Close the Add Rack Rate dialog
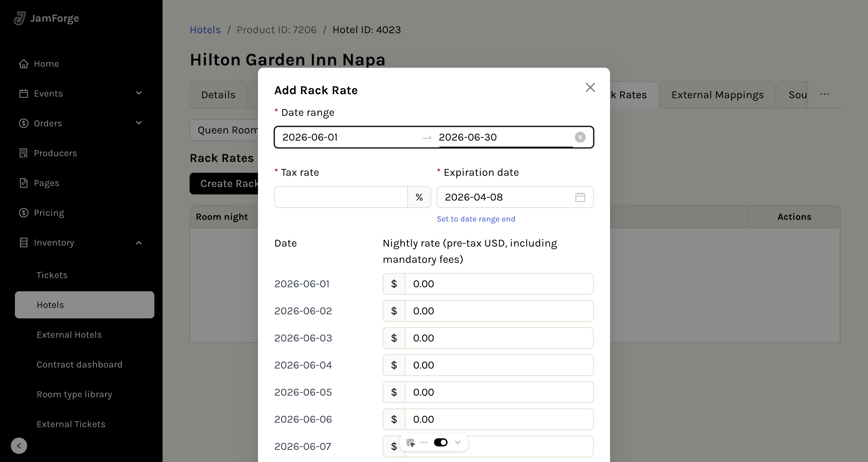The width and height of the screenshot is (868, 462). pos(590,87)
